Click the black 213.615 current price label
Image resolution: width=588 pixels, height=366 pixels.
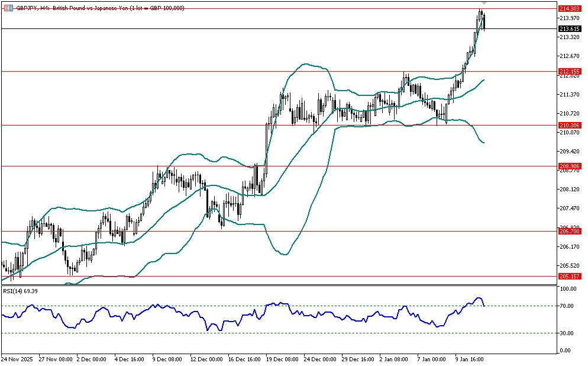(568, 28)
